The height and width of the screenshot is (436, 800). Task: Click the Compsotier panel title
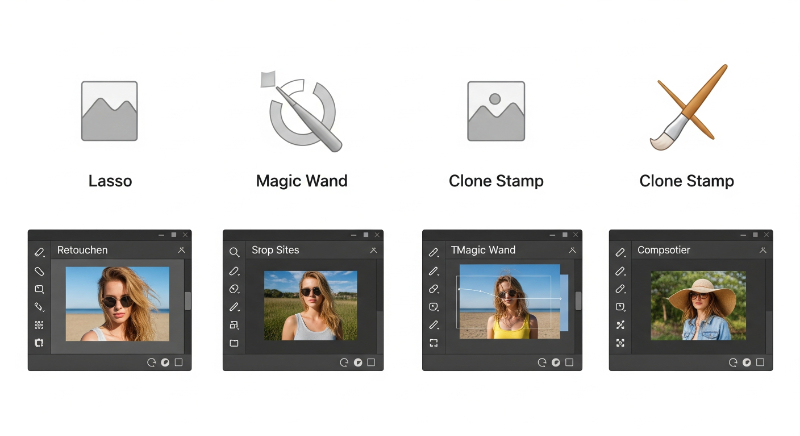pos(663,250)
